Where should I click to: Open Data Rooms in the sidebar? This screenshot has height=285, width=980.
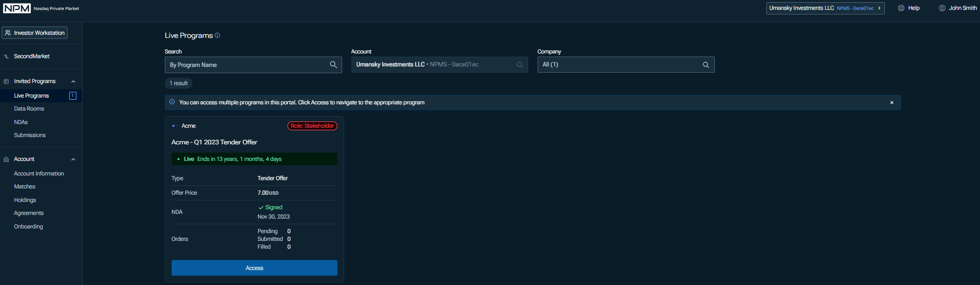[29, 108]
